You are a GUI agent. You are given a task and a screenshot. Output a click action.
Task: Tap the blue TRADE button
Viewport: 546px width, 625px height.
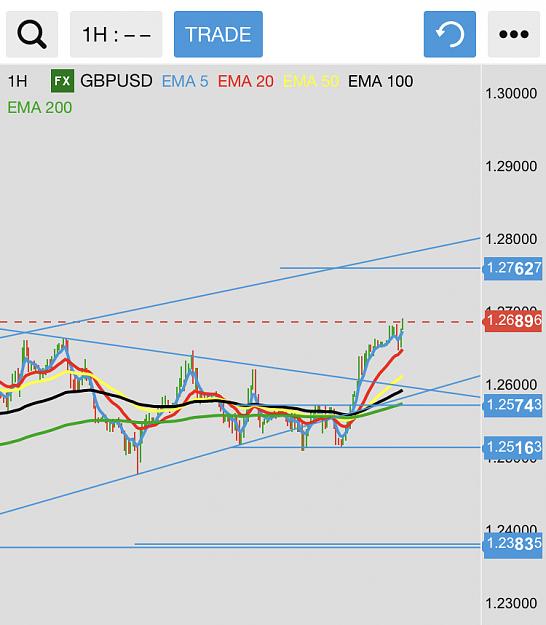point(218,34)
